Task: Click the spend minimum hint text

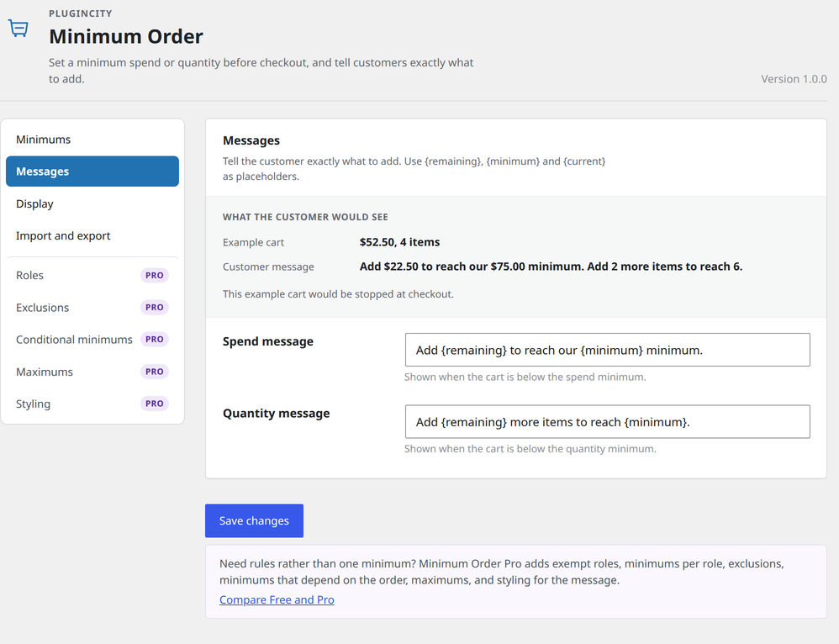Action: [525, 377]
